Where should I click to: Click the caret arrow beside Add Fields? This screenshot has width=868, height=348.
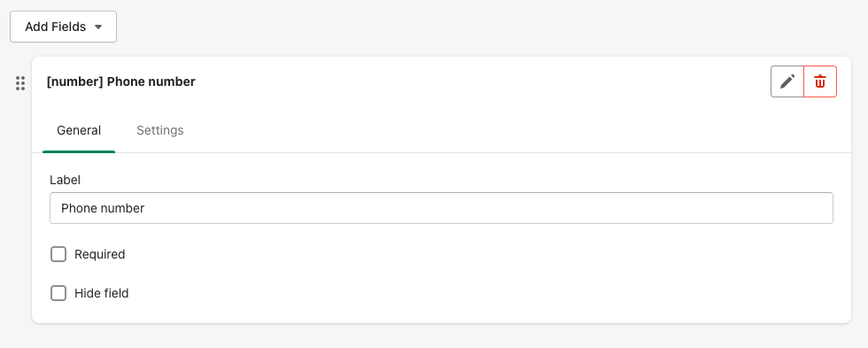tap(98, 27)
